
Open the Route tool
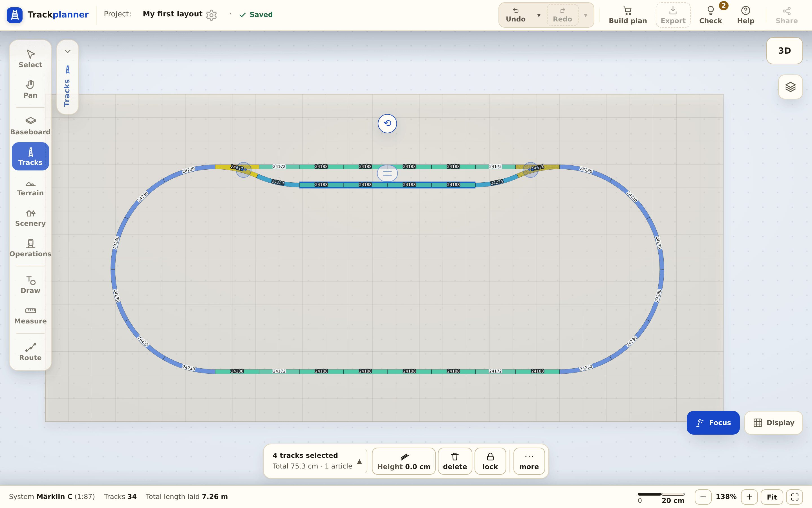(30, 352)
